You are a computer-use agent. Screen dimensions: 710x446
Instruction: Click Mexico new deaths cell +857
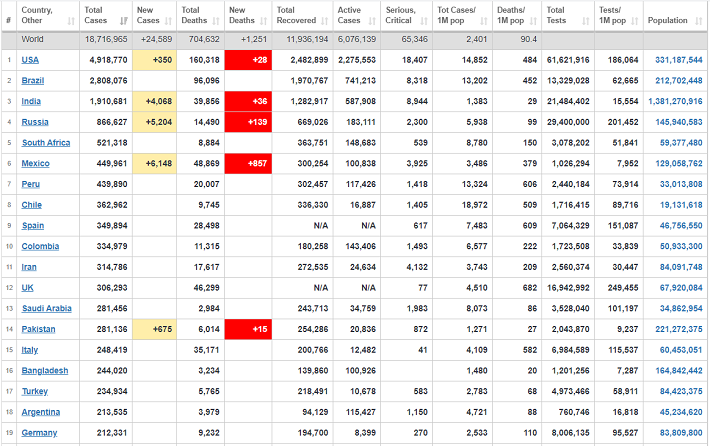248,163
